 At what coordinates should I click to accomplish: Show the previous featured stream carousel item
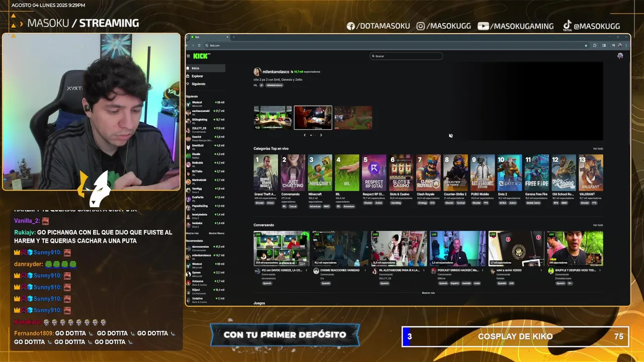304,135
